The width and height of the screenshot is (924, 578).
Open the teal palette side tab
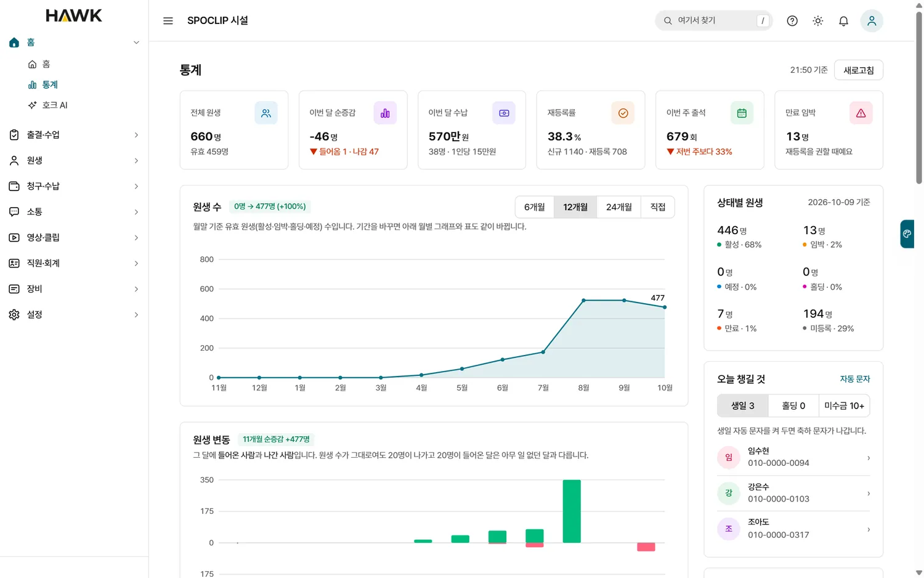pos(907,234)
